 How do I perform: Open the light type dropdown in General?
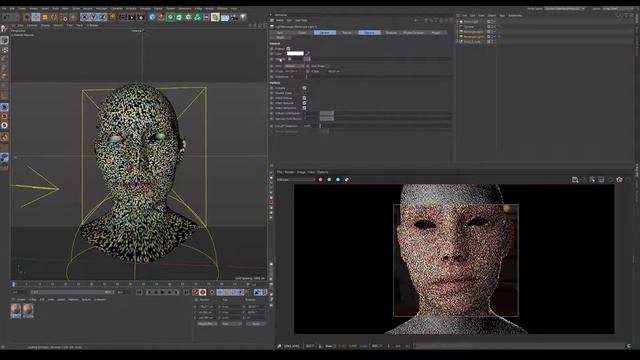point(294,66)
